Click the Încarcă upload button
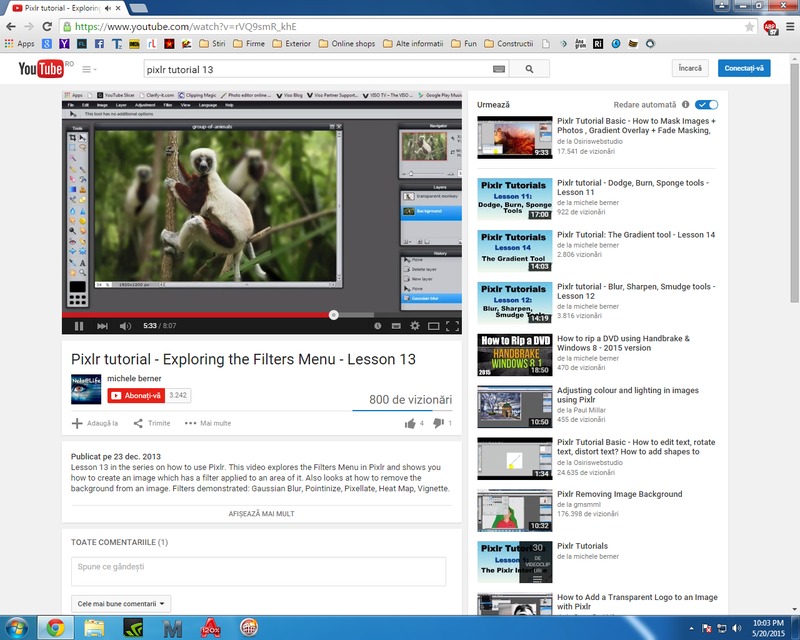 coord(690,68)
